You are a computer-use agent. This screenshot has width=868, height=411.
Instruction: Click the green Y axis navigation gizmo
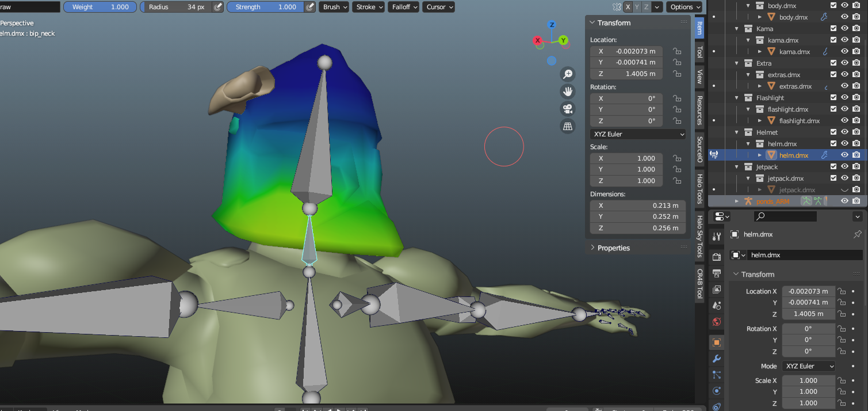coord(564,40)
